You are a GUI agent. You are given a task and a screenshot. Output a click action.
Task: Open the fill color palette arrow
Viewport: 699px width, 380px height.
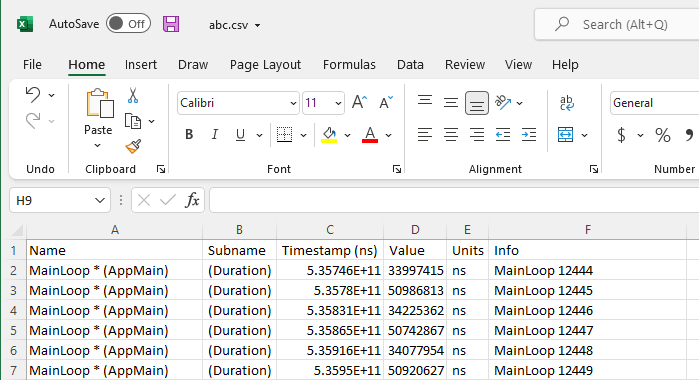(x=347, y=135)
